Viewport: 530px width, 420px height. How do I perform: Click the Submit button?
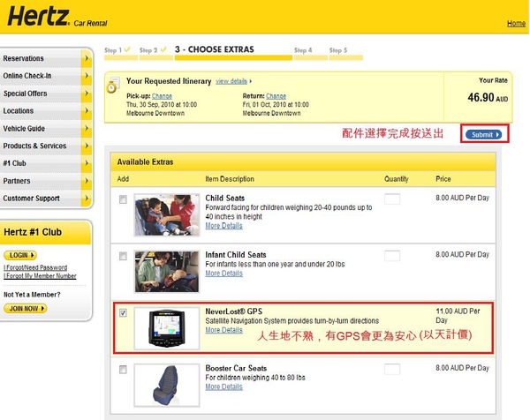[x=484, y=135]
